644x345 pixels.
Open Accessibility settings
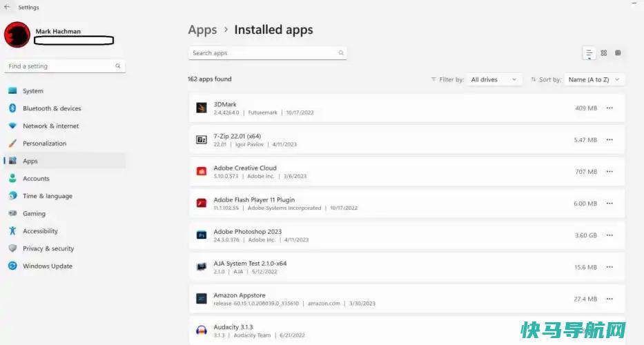(x=64, y=231)
